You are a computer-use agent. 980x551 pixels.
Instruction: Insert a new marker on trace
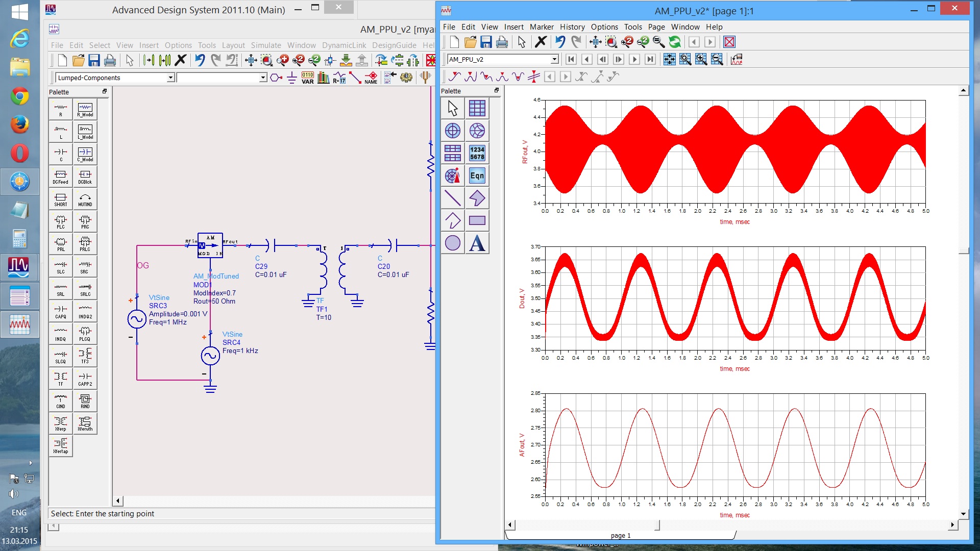pos(455,77)
